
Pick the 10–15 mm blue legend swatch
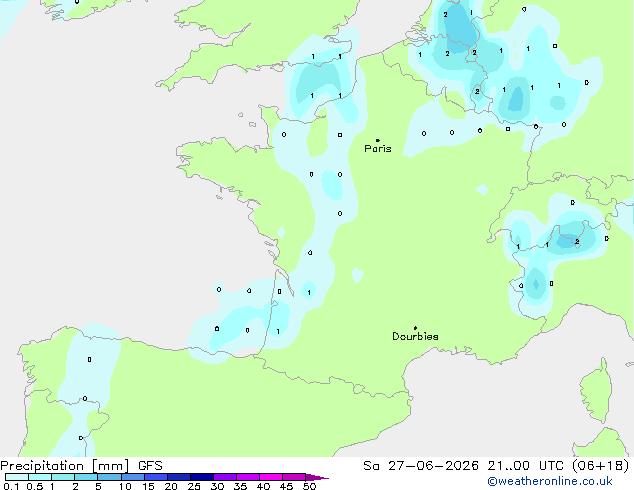pos(133,477)
